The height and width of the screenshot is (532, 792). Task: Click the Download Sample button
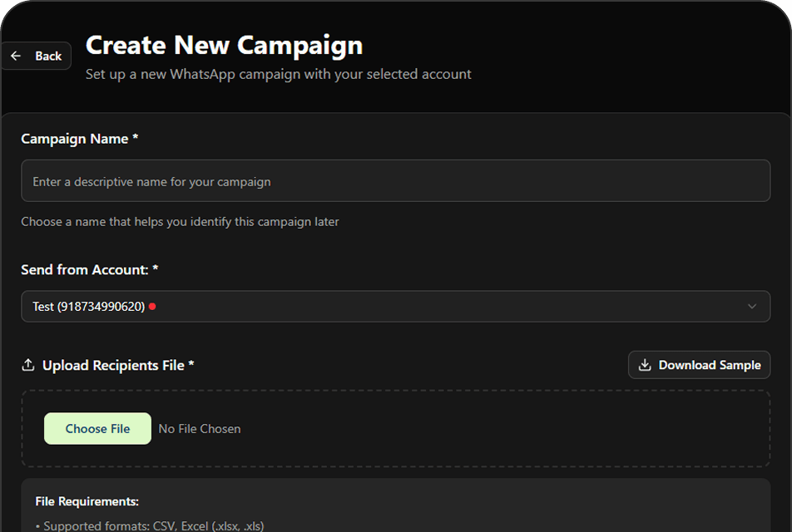tap(699, 365)
